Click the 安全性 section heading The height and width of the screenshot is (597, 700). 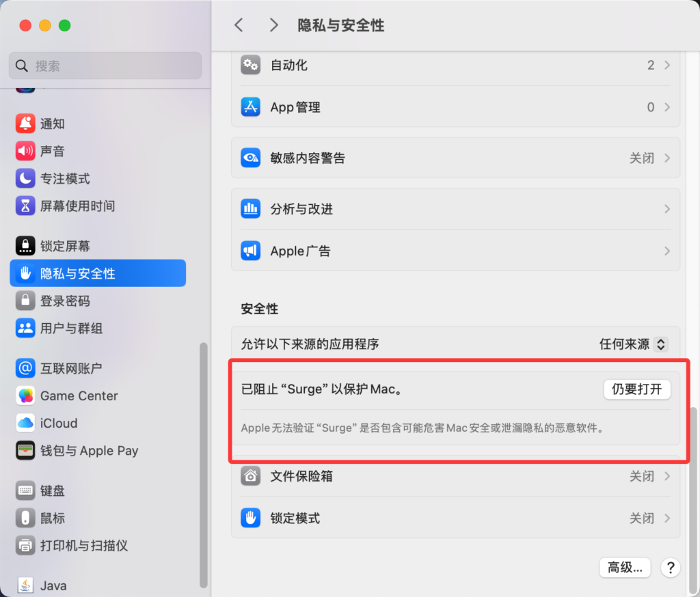click(x=259, y=309)
